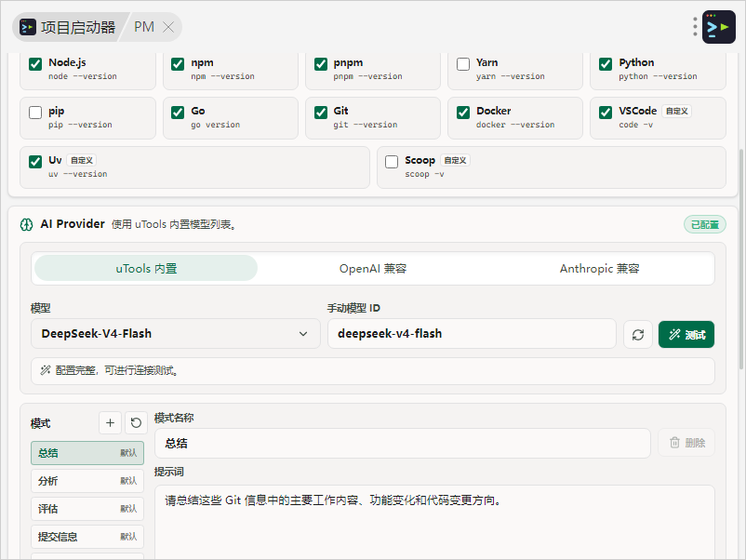The width and height of the screenshot is (746, 560).
Task: Click the 提示词 label
Action: [169, 472]
